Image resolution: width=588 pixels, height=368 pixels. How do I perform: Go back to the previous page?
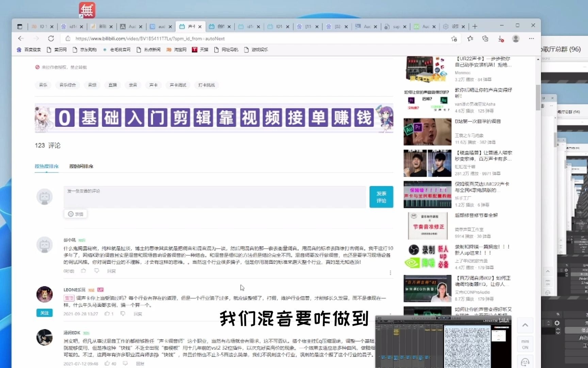click(21, 39)
